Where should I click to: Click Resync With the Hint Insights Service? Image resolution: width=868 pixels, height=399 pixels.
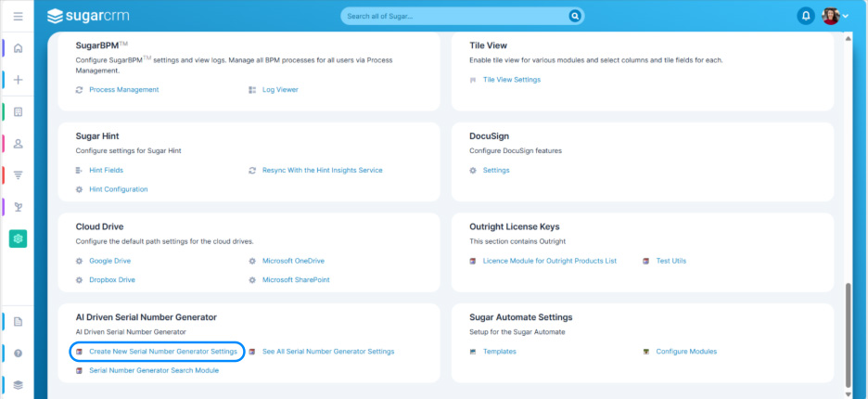[x=322, y=171]
